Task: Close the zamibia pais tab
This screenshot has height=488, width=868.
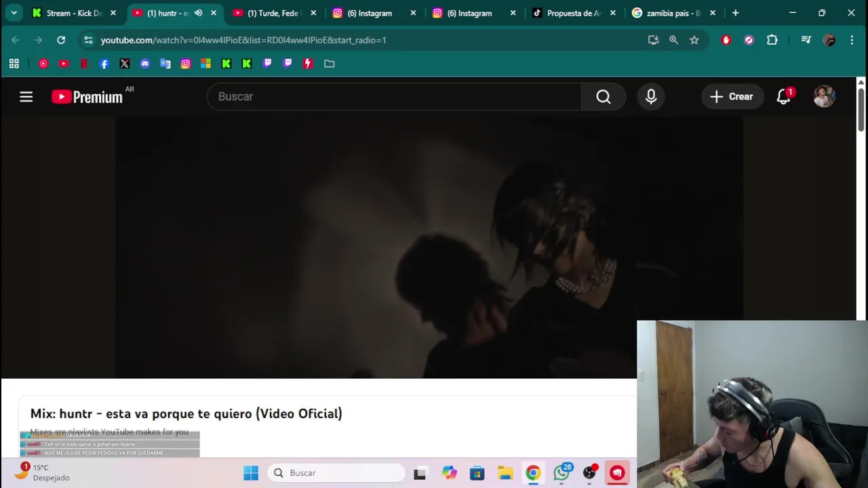Action: [x=713, y=13]
